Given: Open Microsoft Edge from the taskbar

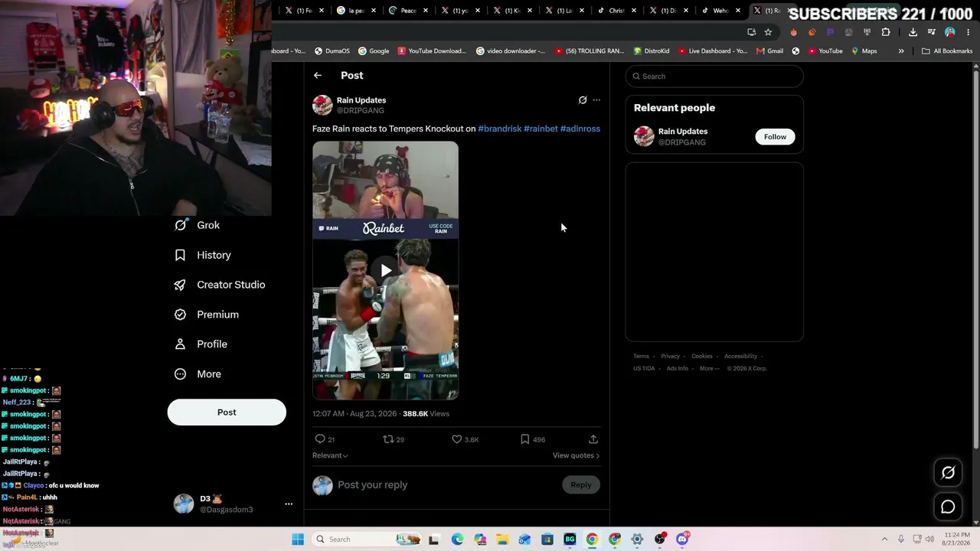Looking at the screenshot, I should pos(457,540).
